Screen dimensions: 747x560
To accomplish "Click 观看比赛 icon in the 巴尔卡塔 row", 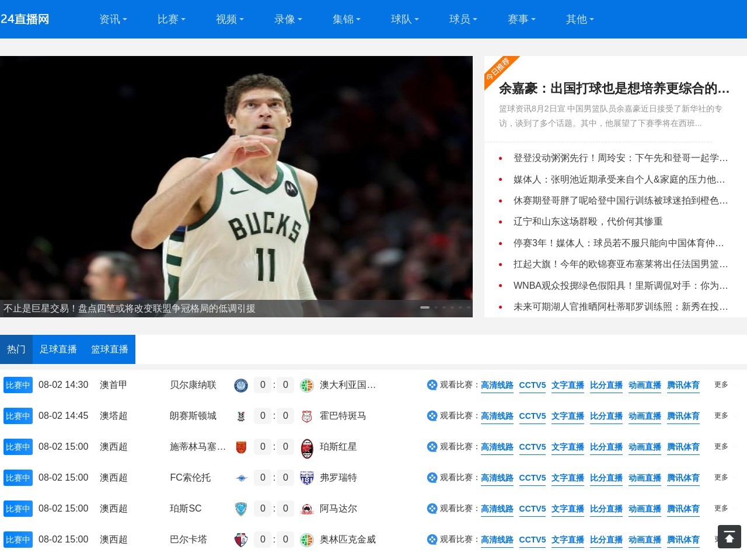I will 432,540.
